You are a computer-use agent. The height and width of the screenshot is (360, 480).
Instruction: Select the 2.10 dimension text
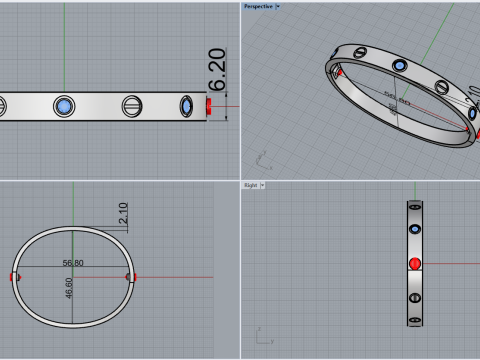(x=123, y=213)
